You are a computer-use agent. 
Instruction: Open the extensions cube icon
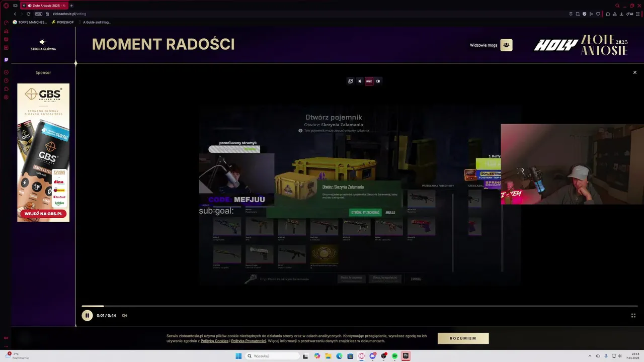pos(608,14)
